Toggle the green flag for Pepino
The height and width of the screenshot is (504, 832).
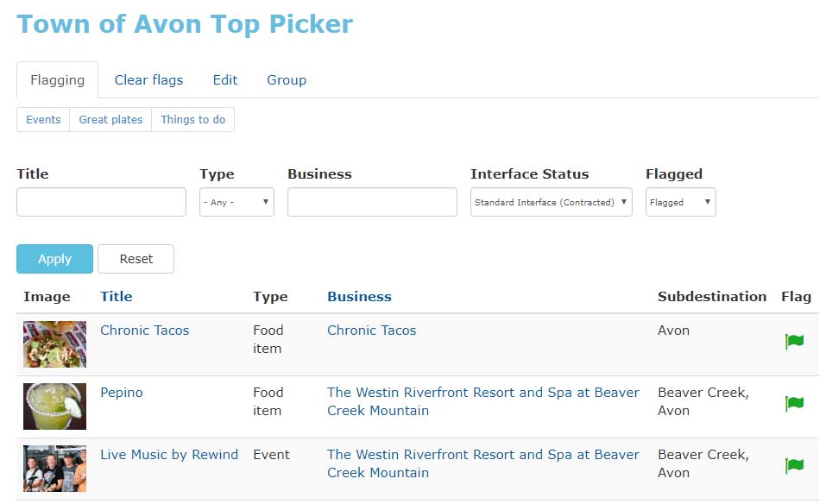point(794,403)
